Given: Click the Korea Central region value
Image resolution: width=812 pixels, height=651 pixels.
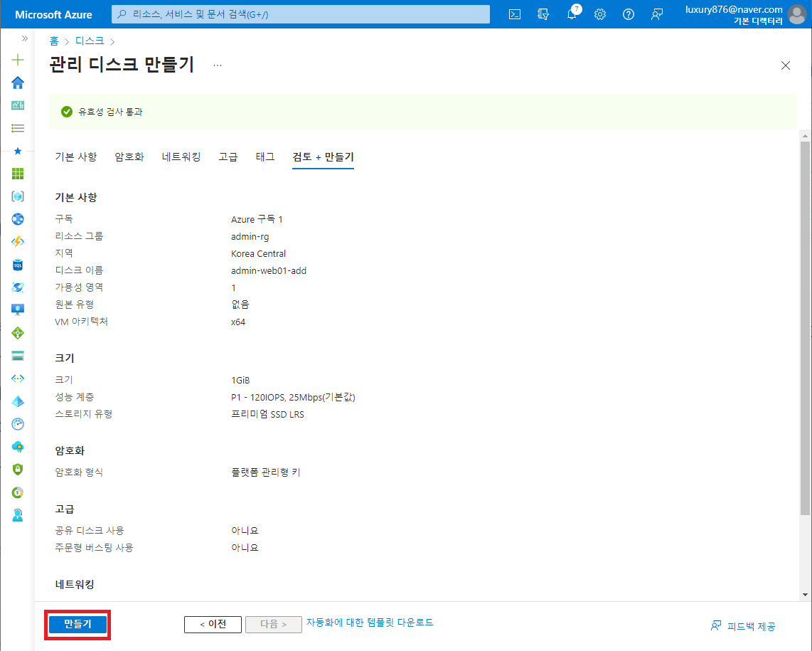Looking at the screenshot, I should [x=258, y=253].
